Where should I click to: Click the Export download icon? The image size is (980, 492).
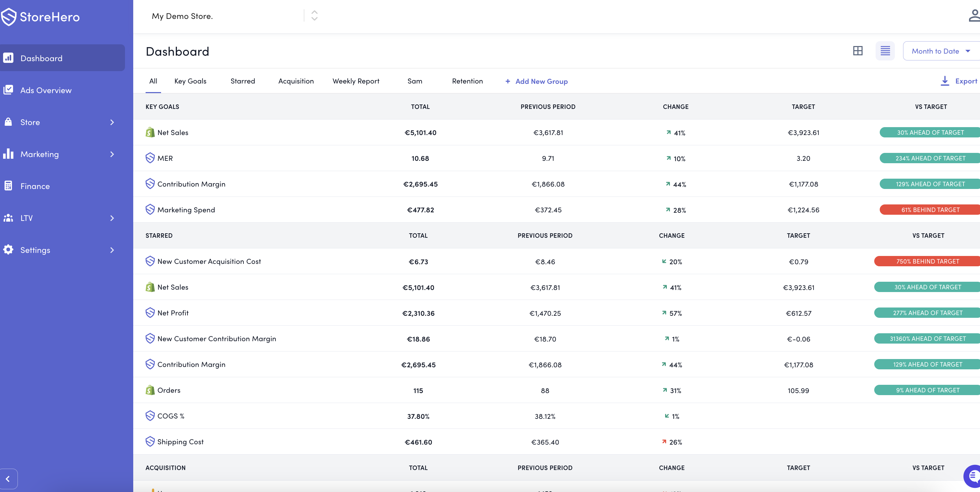click(945, 81)
